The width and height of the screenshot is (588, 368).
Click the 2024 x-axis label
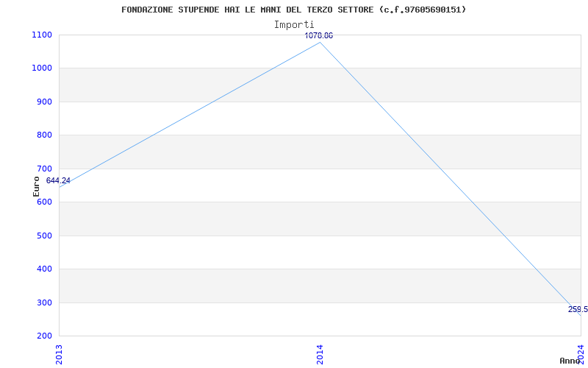581,354
